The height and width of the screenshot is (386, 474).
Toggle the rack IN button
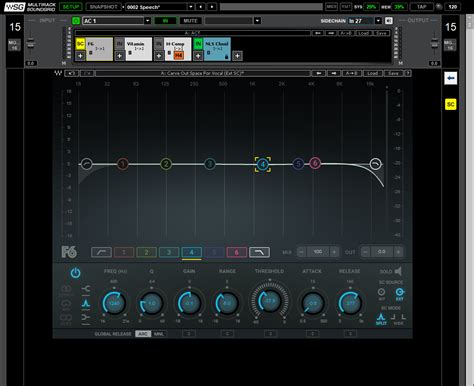click(165, 21)
